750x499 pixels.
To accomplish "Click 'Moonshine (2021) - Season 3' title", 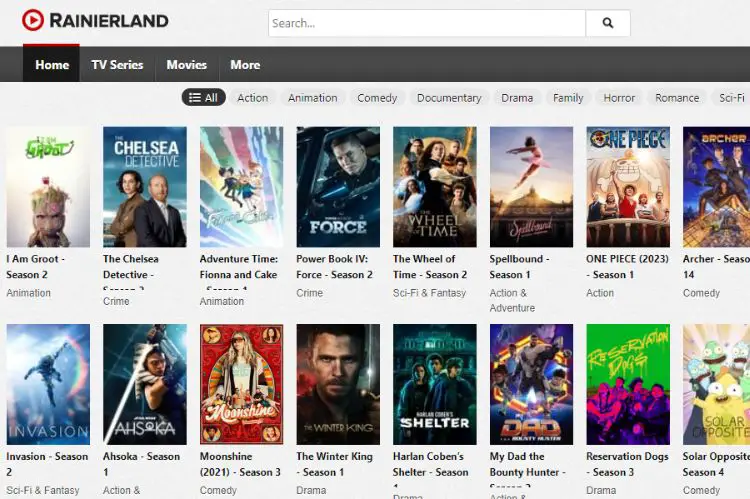I will [240, 464].
